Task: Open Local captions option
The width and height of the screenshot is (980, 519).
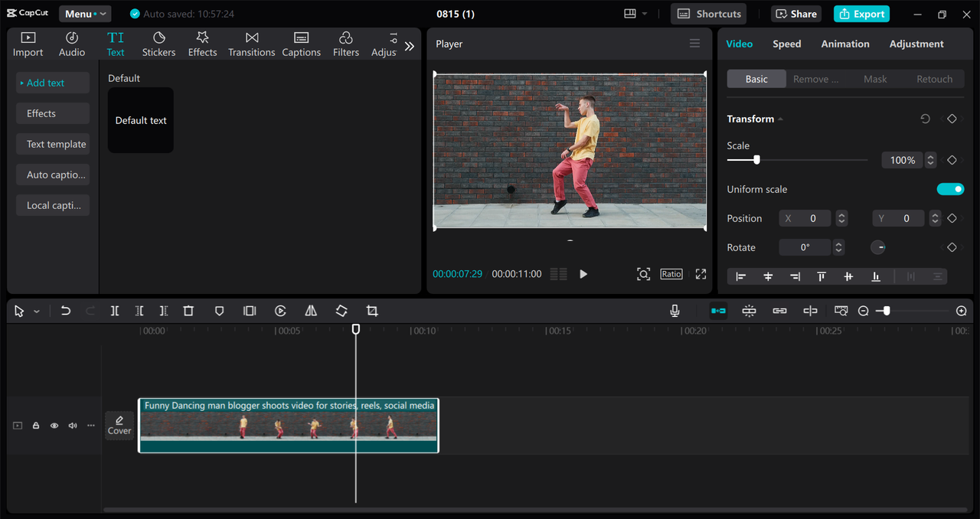Action: click(53, 205)
